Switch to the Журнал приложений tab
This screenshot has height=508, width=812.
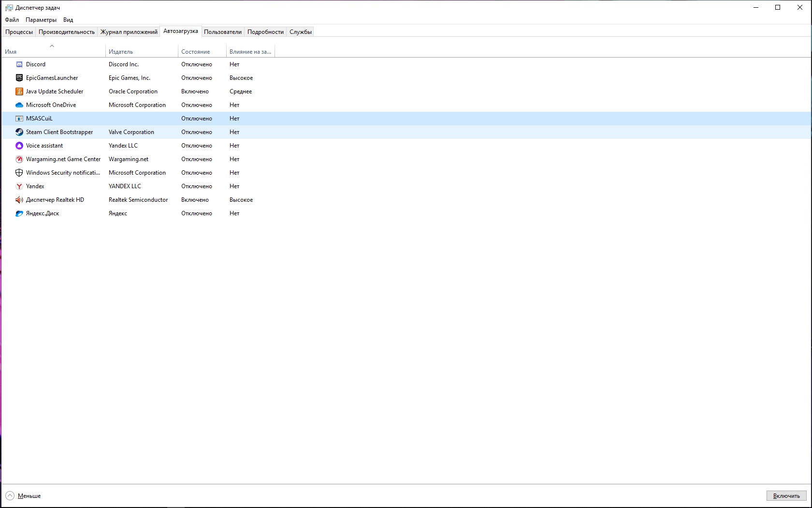pos(129,32)
